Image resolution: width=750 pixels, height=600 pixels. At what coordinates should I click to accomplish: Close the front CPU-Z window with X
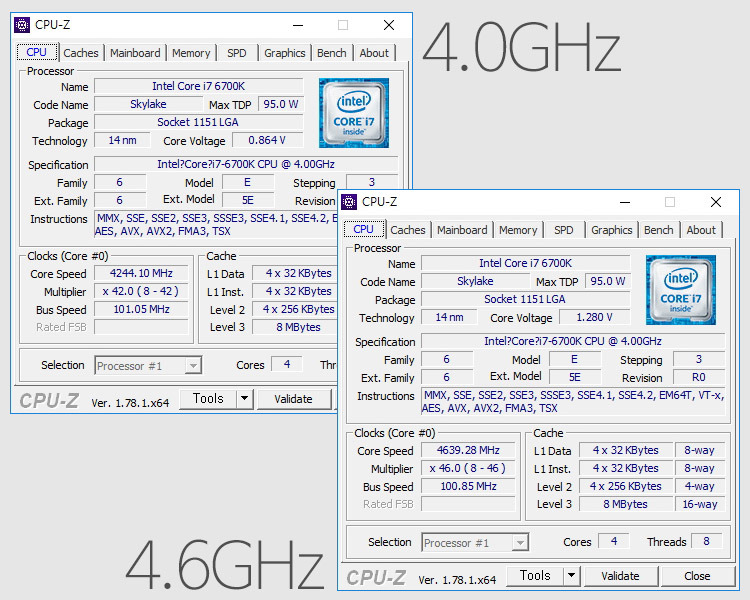pos(716,202)
